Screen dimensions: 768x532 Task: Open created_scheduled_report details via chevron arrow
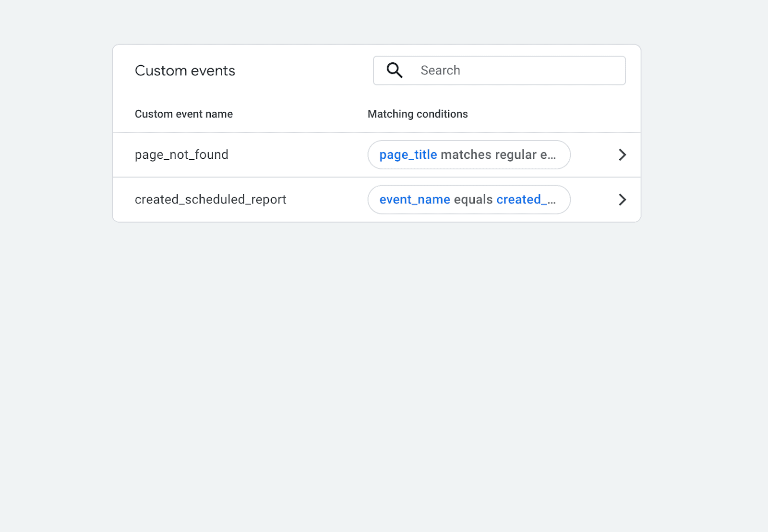coord(622,200)
